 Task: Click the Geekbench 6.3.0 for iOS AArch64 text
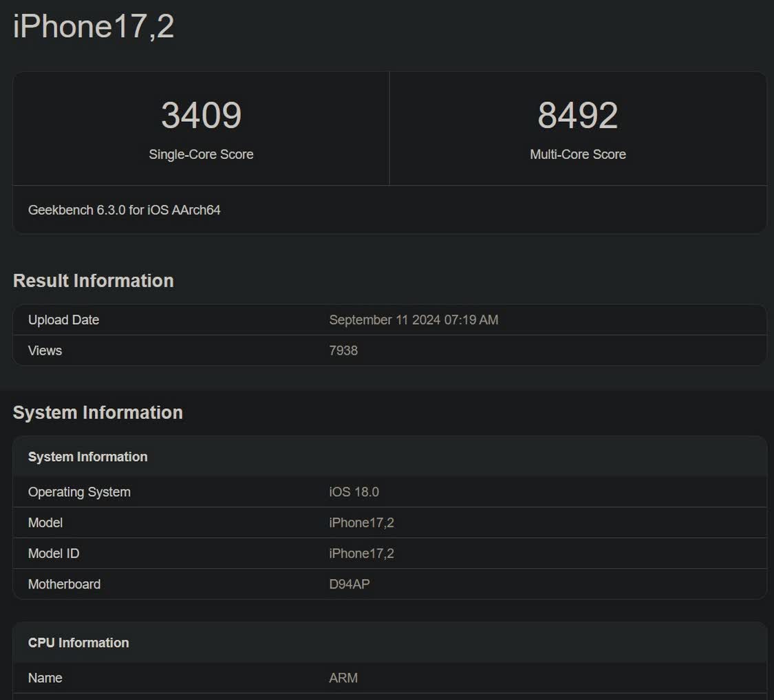(124, 211)
